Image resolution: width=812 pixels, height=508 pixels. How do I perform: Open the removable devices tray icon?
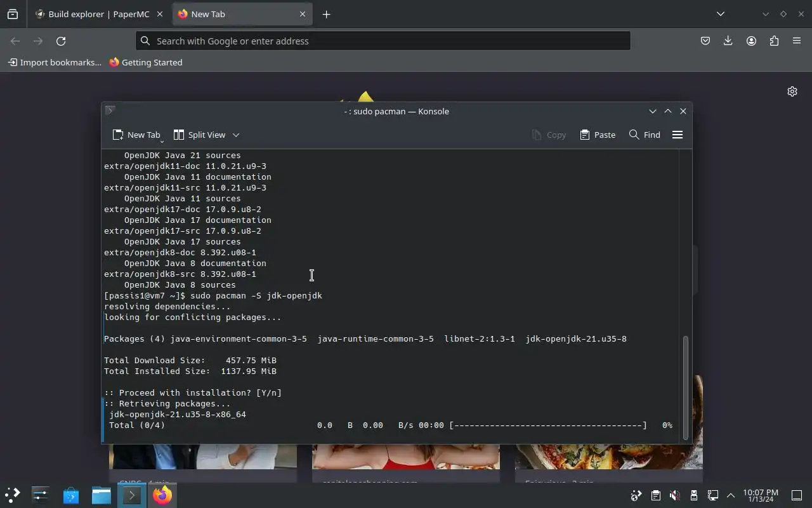(x=693, y=495)
